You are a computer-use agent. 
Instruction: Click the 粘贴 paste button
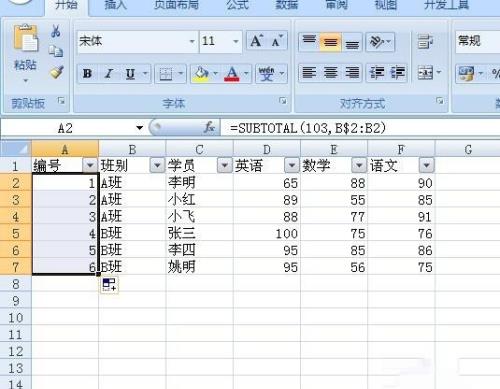tap(25, 53)
